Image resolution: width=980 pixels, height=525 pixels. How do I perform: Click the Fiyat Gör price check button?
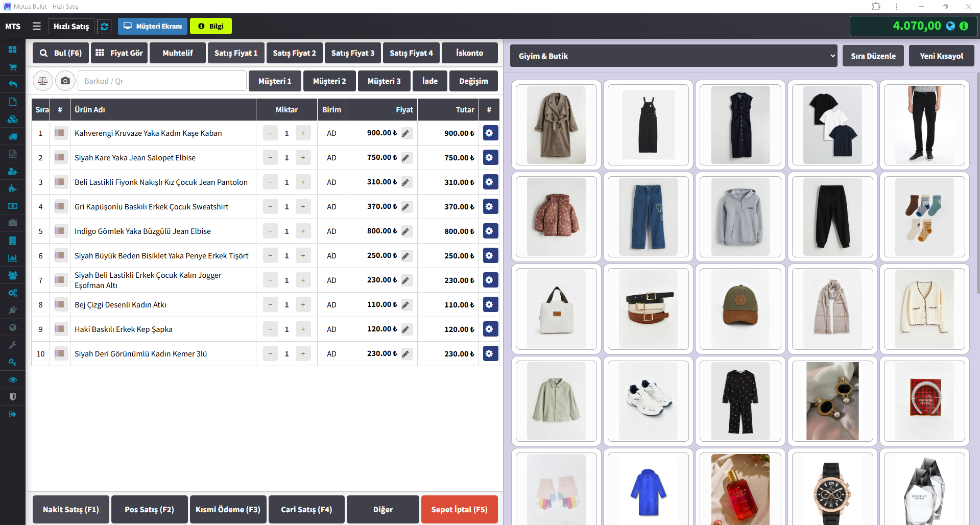119,53
